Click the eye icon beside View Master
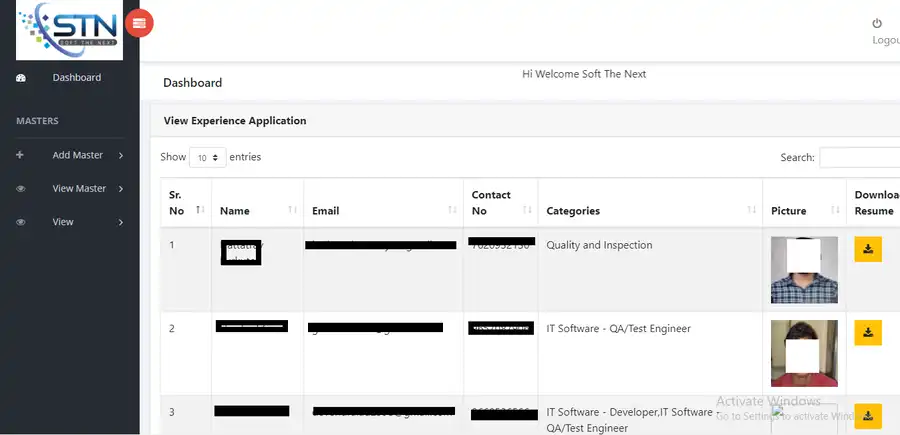This screenshot has width=900, height=435. pos(21,189)
